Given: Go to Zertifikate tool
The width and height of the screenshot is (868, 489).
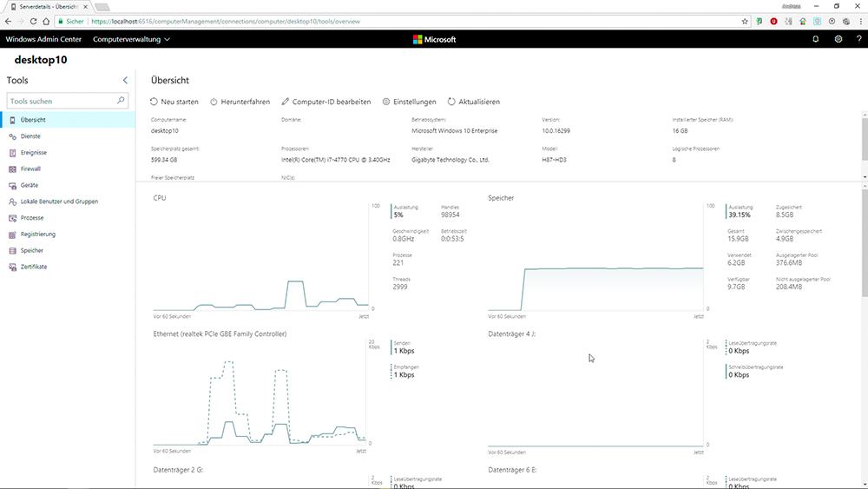Looking at the screenshot, I should click(34, 267).
